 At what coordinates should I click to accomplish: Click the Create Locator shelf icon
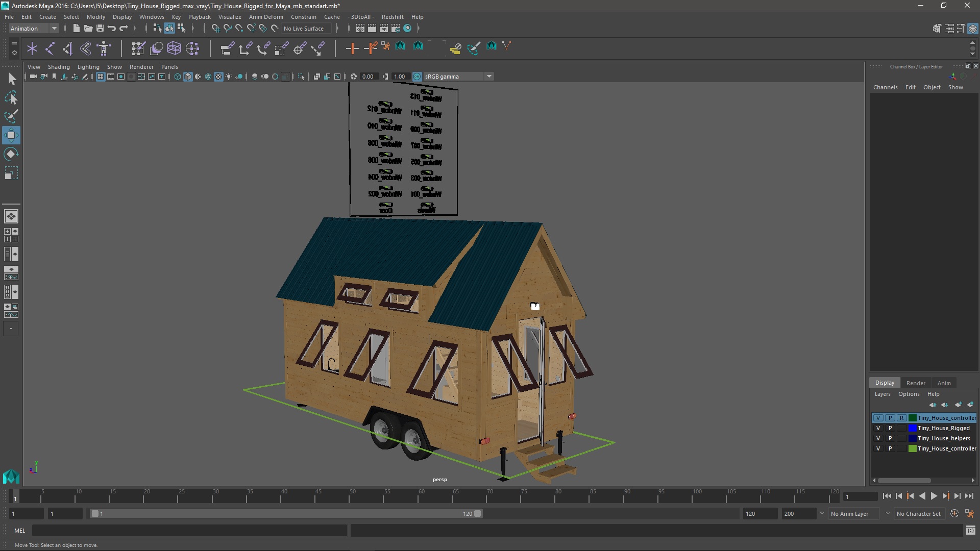(32, 48)
